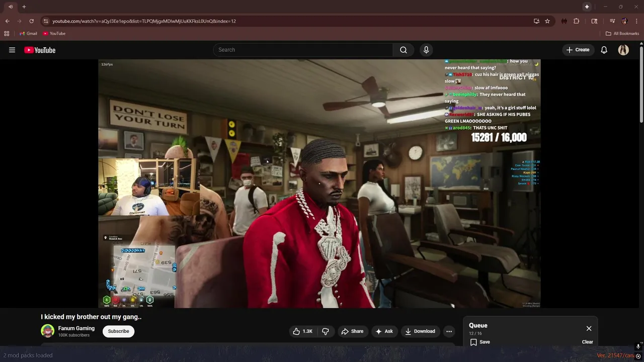Click the overlay gear icon at bottom right
This screenshot has height=362, width=644.
(638, 356)
